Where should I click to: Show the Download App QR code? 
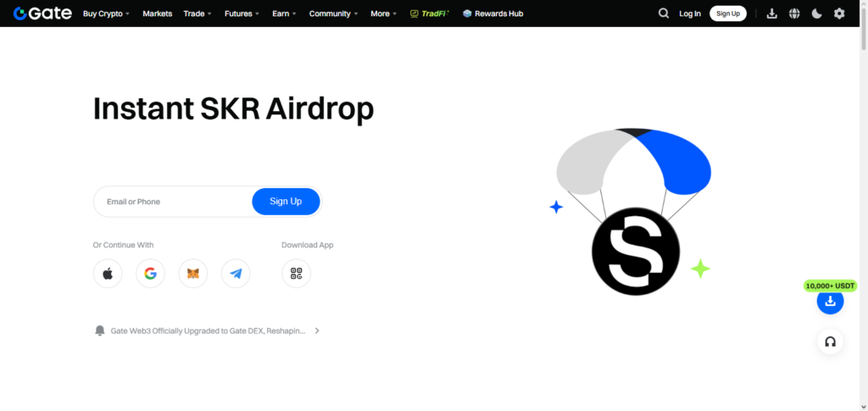click(296, 274)
